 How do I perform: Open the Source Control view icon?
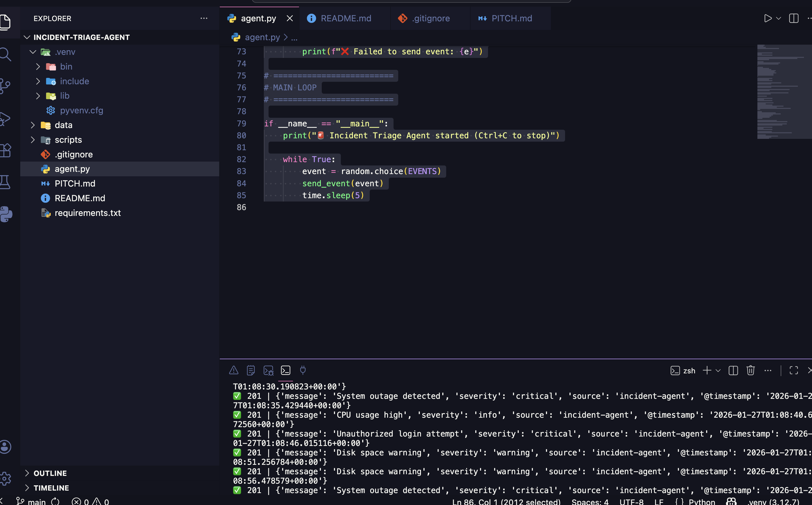[x=5, y=86]
